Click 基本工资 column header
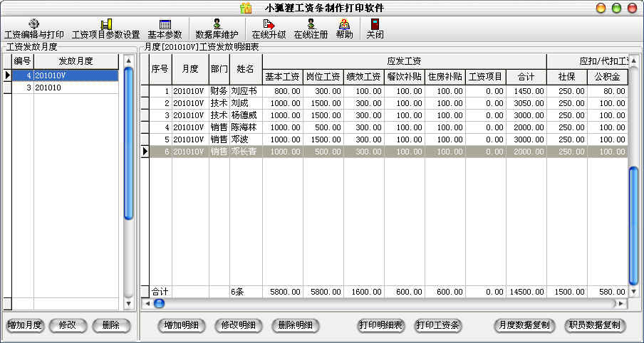 tap(283, 77)
